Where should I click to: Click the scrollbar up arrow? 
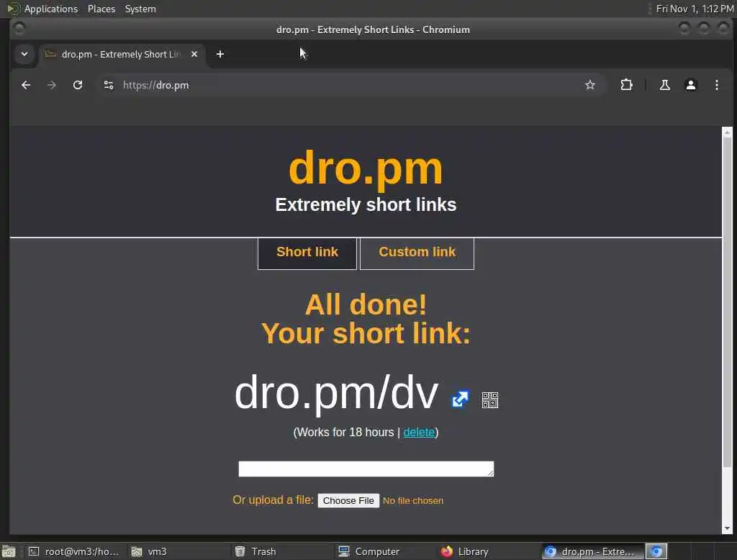point(727,132)
